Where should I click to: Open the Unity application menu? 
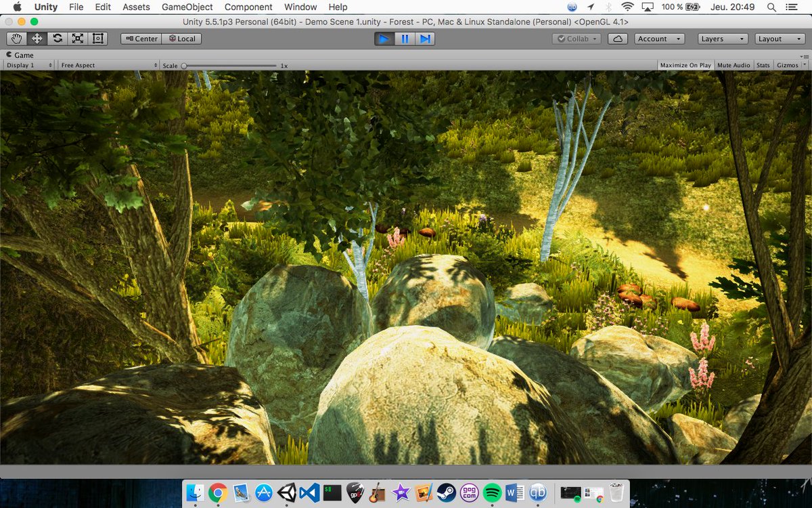coord(46,7)
